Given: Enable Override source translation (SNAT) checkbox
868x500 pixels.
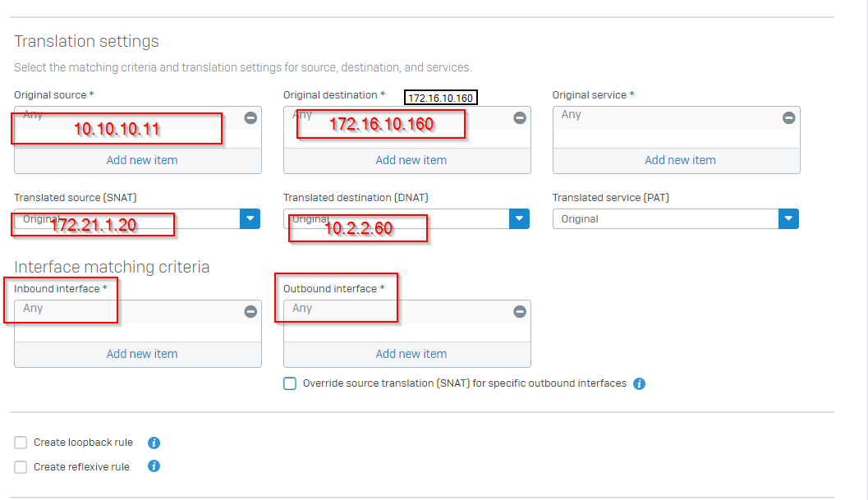Looking at the screenshot, I should [x=290, y=383].
